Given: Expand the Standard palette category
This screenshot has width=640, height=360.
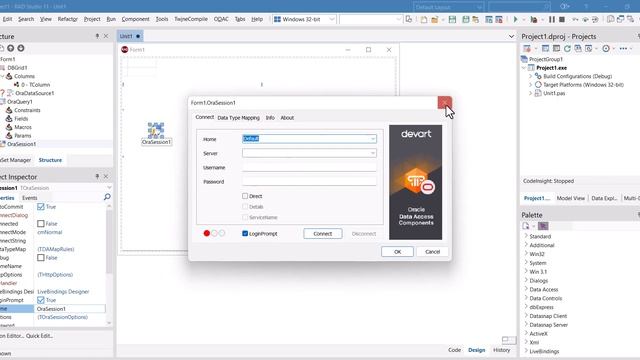Looking at the screenshot, I should (526, 236).
